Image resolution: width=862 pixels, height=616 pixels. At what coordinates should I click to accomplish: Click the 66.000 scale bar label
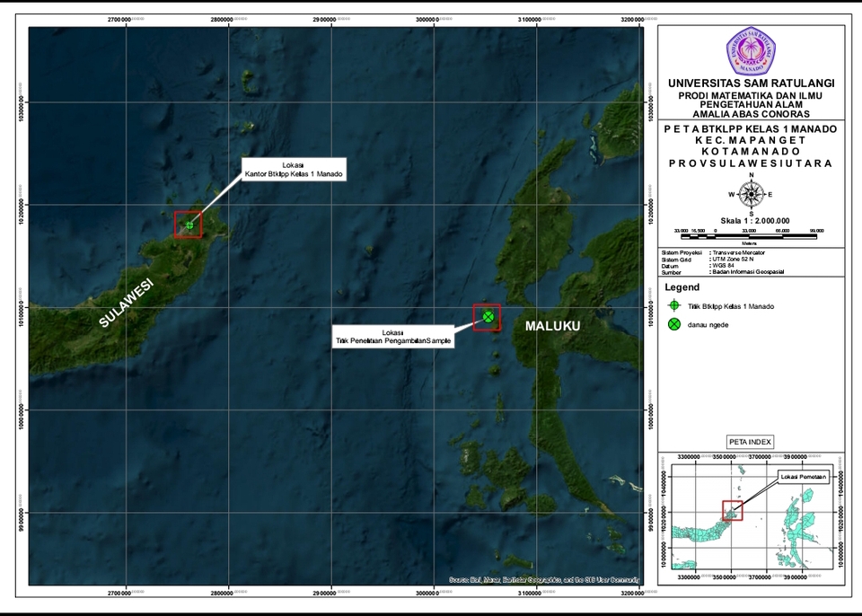[782, 231]
